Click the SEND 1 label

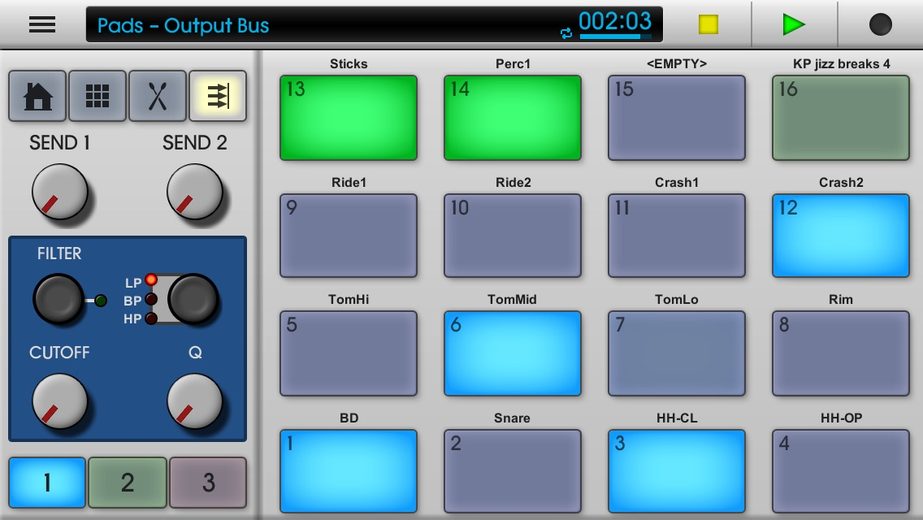click(x=60, y=143)
